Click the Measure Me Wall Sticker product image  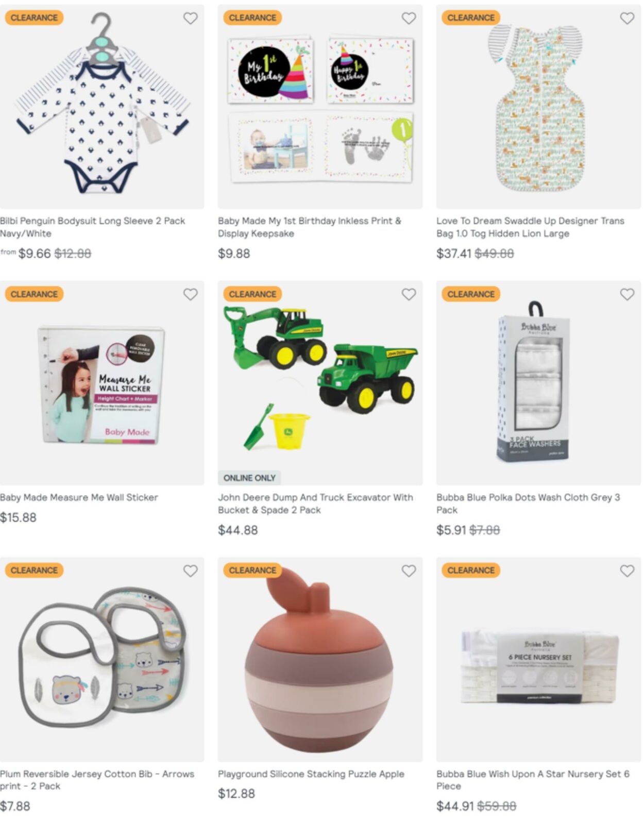pyautogui.click(x=102, y=383)
